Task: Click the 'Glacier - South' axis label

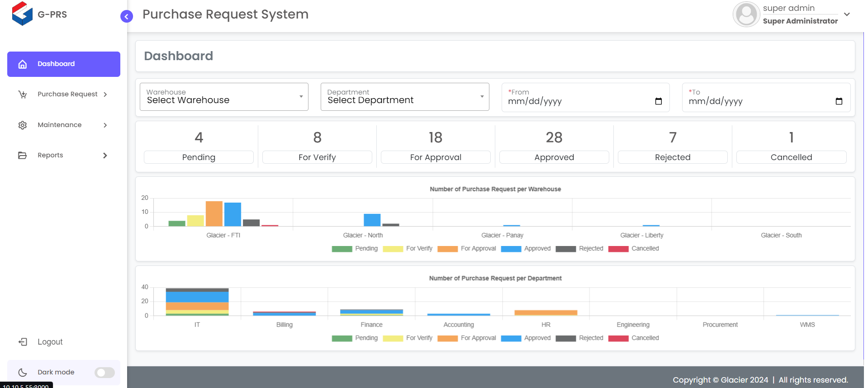Action: click(x=781, y=236)
